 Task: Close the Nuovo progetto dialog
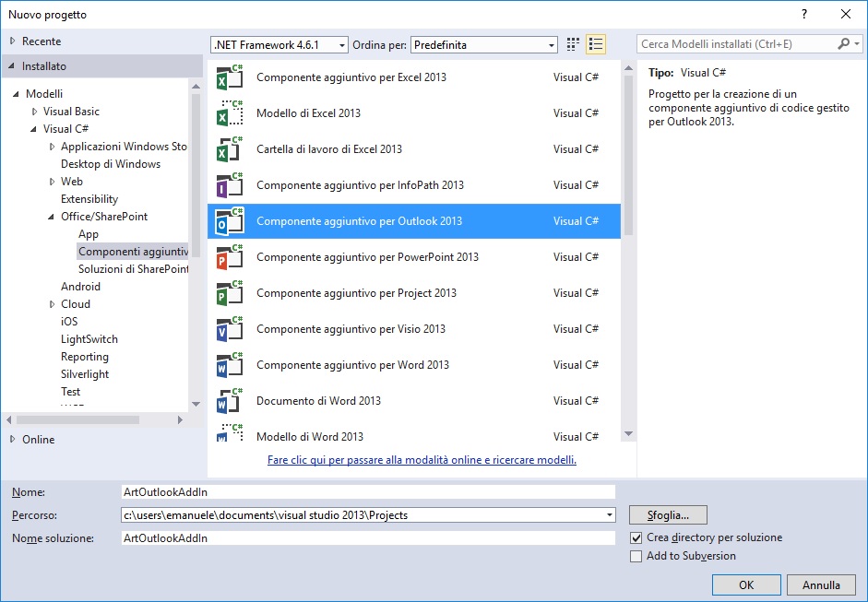(x=845, y=15)
